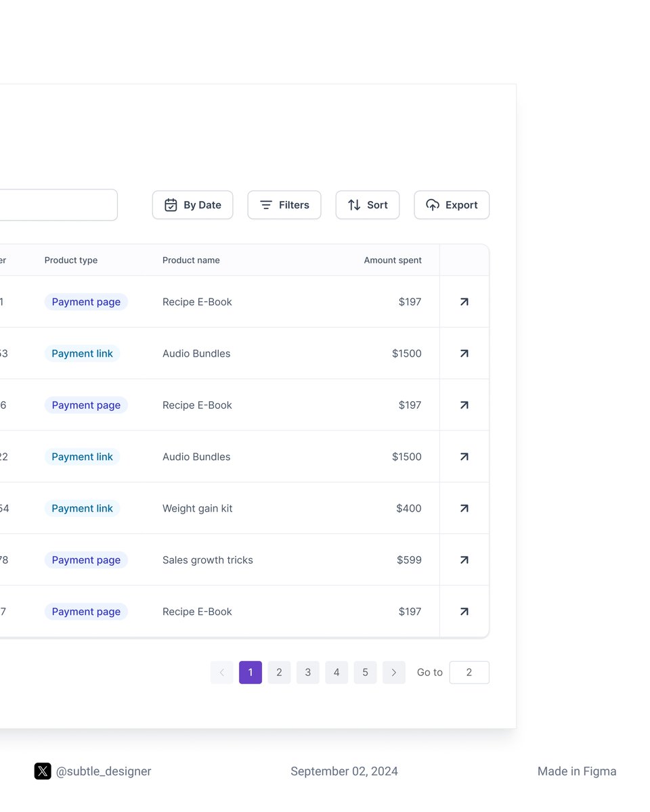Select page 4 in pagination
The image size is (650, 812).
[337, 673]
